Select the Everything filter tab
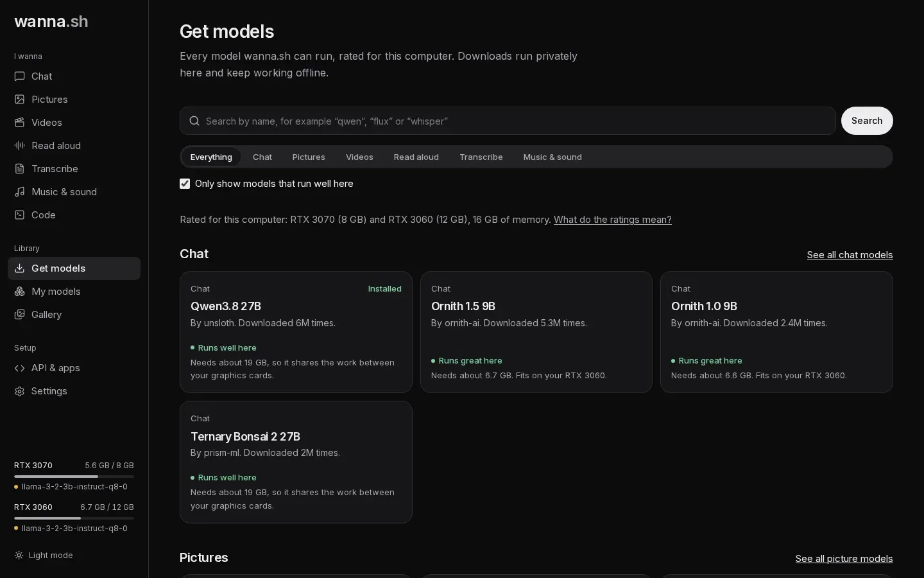The width and height of the screenshot is (924, 578). (211, 157)
